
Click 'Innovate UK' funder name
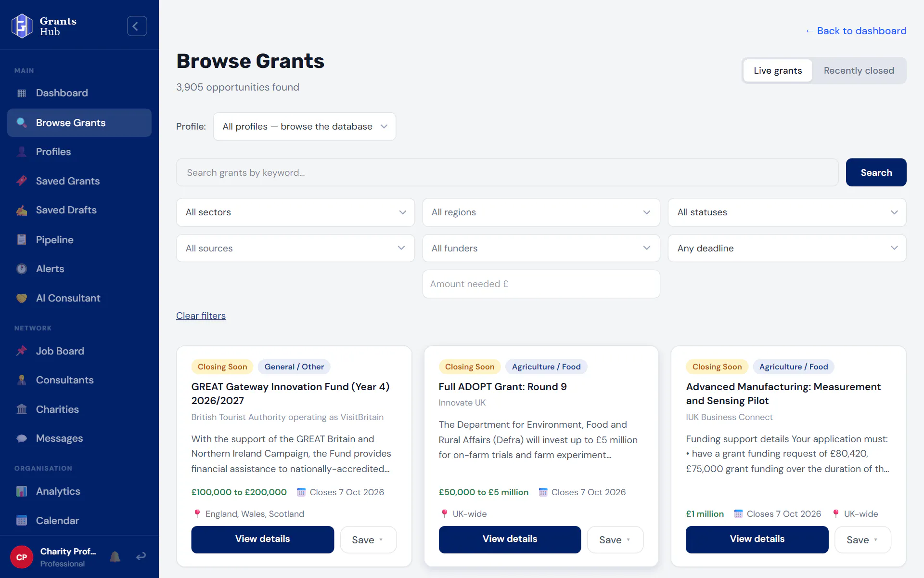coord(462,403)
